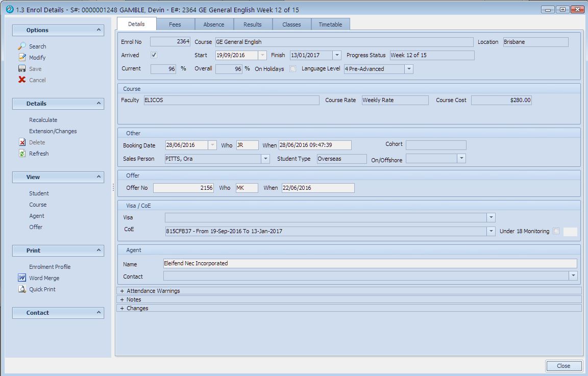Collapse the Options panel header

(99, 30)
